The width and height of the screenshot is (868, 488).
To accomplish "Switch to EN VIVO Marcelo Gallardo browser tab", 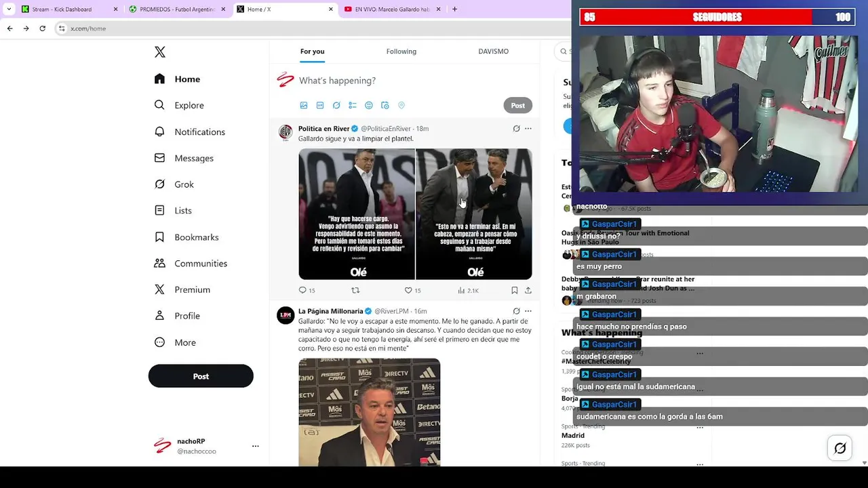I will coord(392,9).
